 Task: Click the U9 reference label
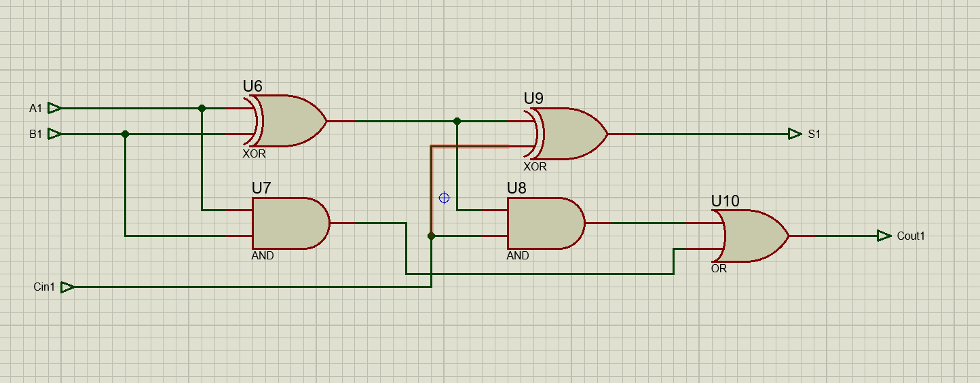[x=533, y=98]
